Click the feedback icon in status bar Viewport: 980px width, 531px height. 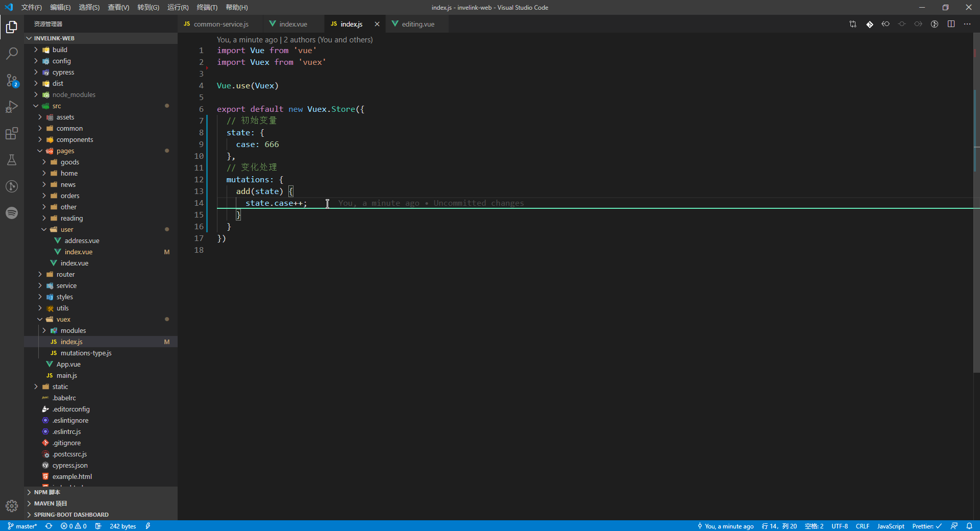coord(954,526)
